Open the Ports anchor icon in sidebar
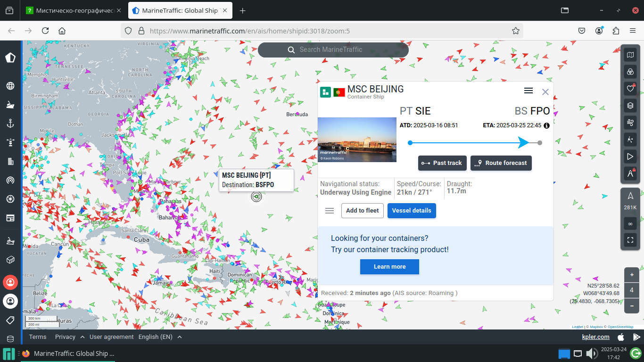 click(x=10, y=123)
